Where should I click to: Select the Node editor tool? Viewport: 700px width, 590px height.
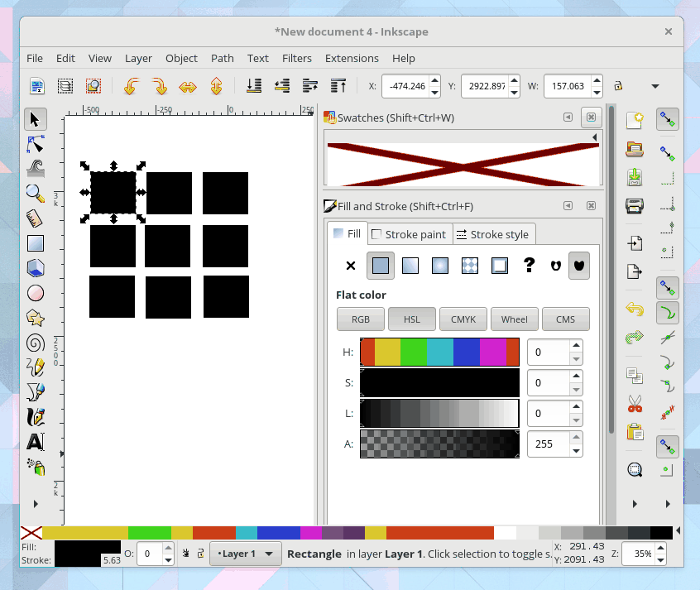(x=35, y=144)
